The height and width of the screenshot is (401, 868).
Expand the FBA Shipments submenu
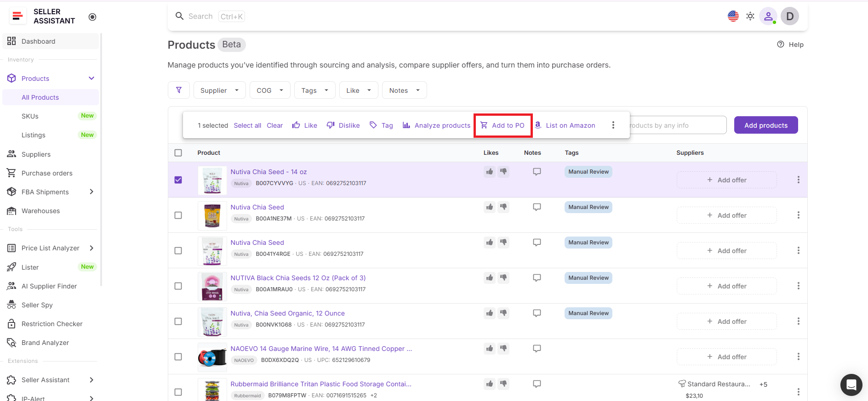pyautogui.click(x=91, y=192)
